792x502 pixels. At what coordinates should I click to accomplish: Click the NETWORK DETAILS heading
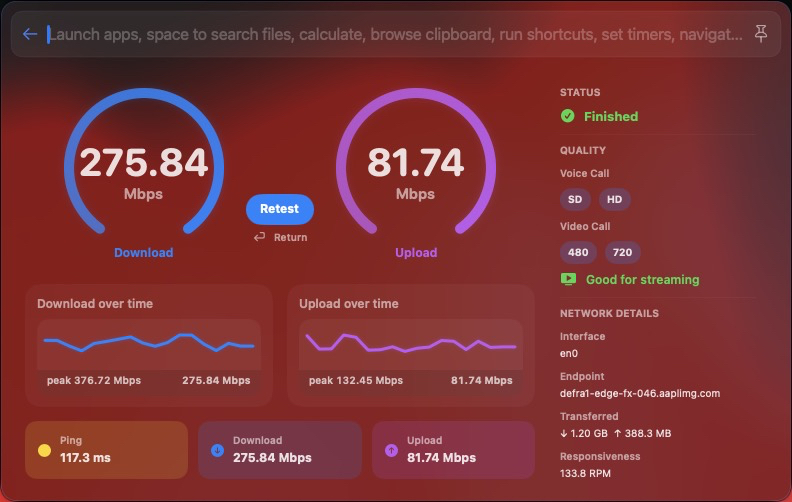coord(610,314)
